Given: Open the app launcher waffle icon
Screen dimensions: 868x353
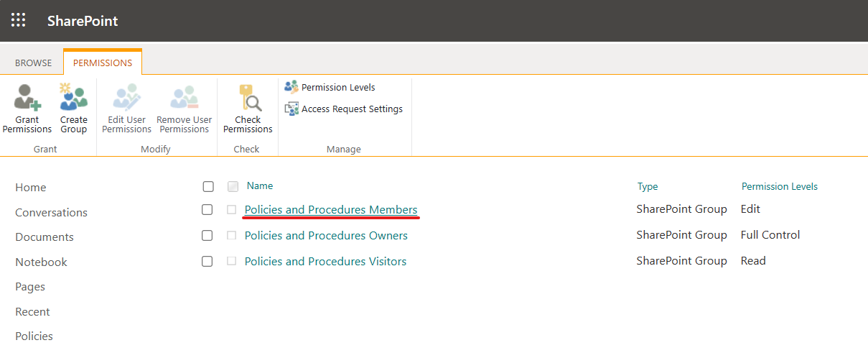Looking at the screenshot, I should tap(19, 20).
